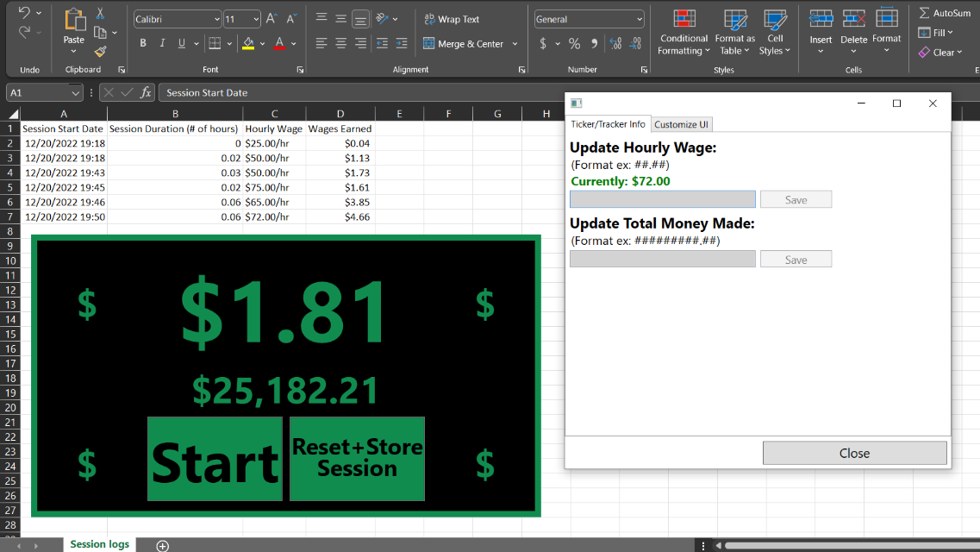The height and width of the screenshot is (552, 980).
Task: Click the Increase Decimal icon
Action: pos(615,43)
